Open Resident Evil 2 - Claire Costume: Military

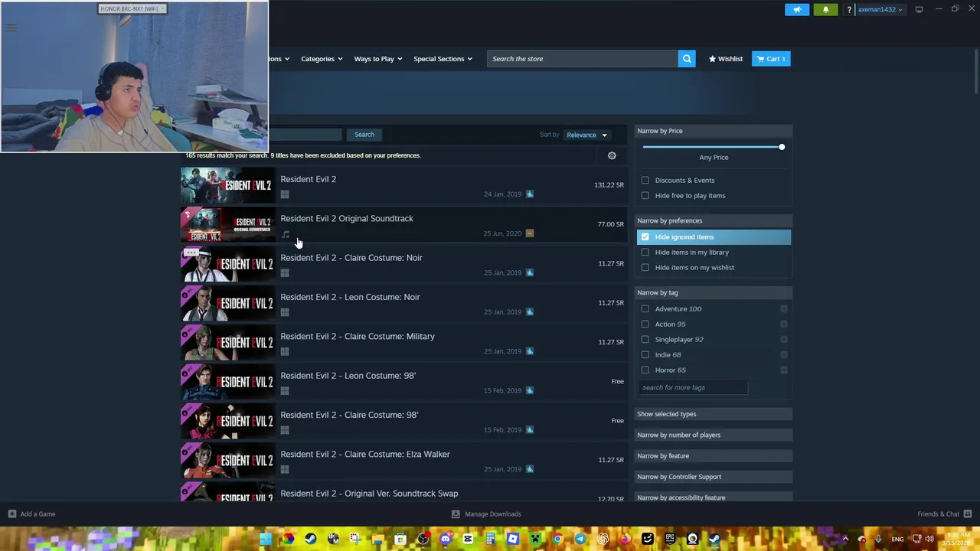pyautogui.click(x=403, y=342)
